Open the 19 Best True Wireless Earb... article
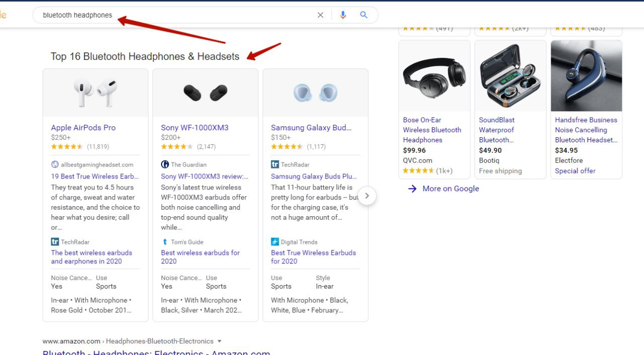 coord(95,176)
